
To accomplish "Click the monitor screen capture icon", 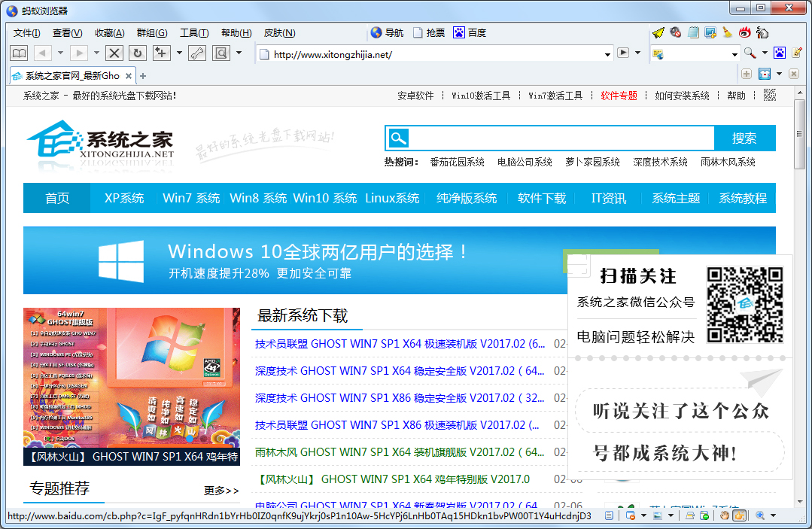I will pos(710,32).
